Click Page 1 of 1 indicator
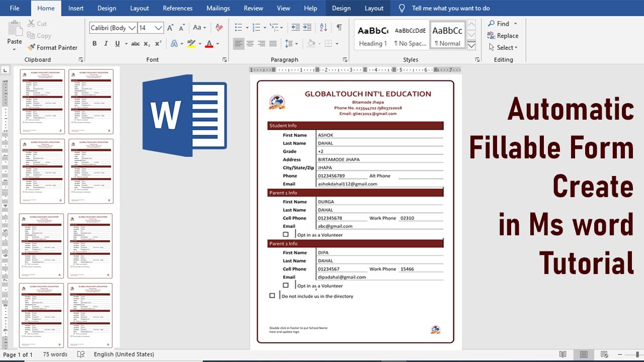Image resolution: width=644 pixels, height=362 pixels. pyautogui.click(x=18, y=354)
